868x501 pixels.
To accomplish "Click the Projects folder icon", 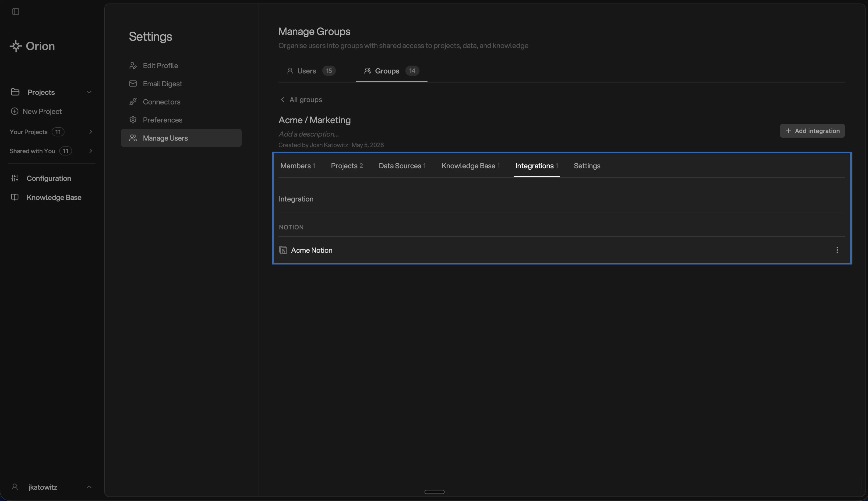I will (x=15, y=92).
